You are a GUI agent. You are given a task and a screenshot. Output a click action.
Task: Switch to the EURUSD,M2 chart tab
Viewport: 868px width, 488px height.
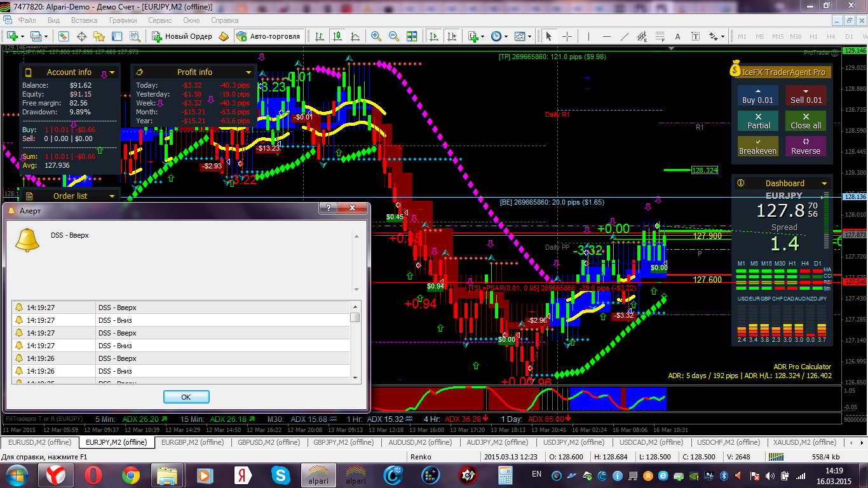coord(39,442)
